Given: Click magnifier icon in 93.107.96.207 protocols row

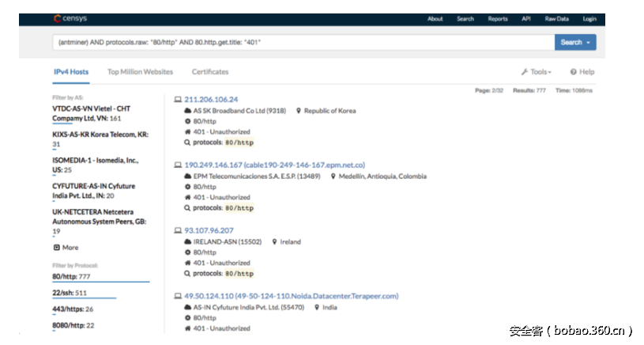Looking at the screenshot, I should pyautogui.click(x=187, y=273).
